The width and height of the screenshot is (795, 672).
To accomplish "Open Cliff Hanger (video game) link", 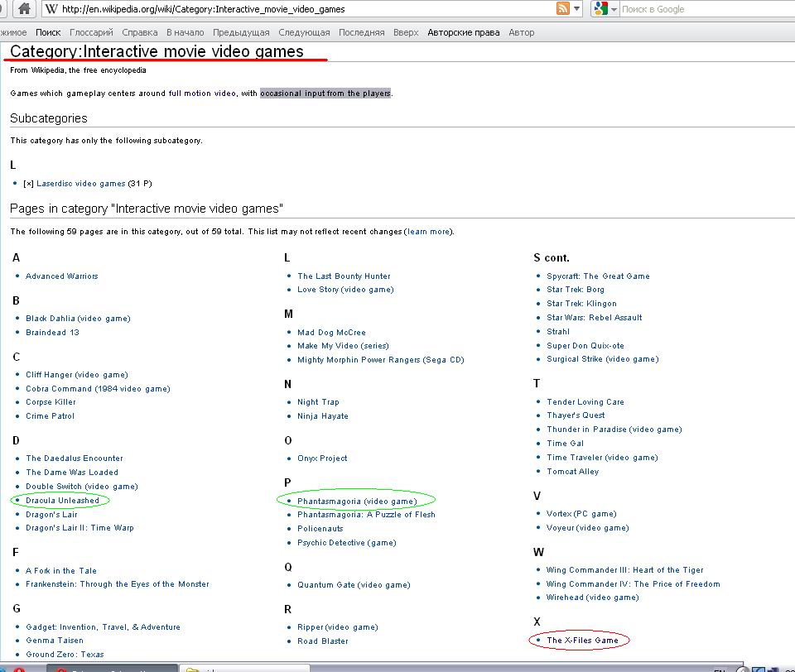I will click(77, 375).
